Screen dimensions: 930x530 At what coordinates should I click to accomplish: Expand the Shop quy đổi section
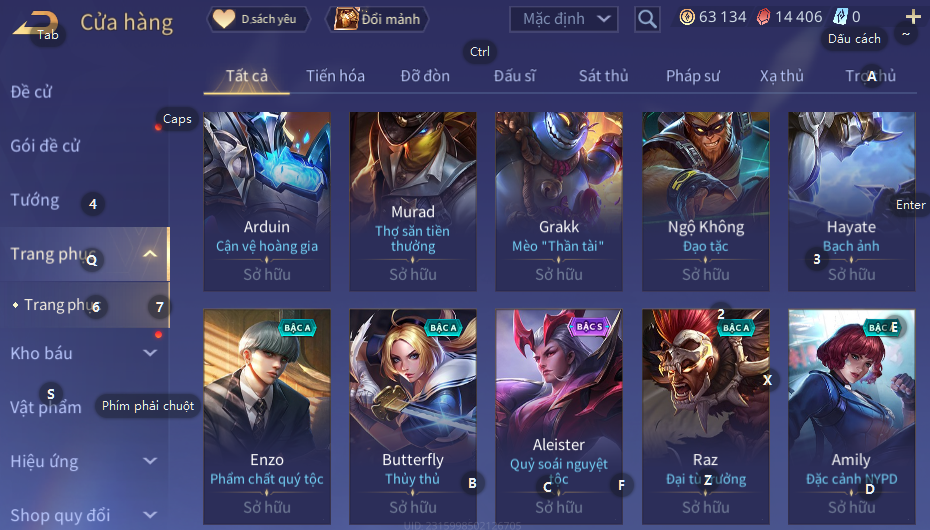150,515
